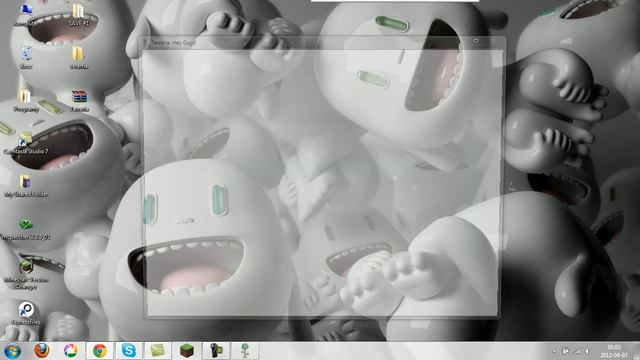Open the Computer desktop icon
The image size is (640, 360).
pyautogui.click(x=26, y=14)
